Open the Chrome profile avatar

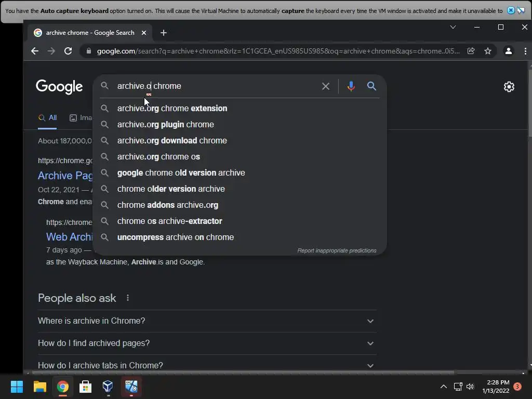tap(508, 51)
